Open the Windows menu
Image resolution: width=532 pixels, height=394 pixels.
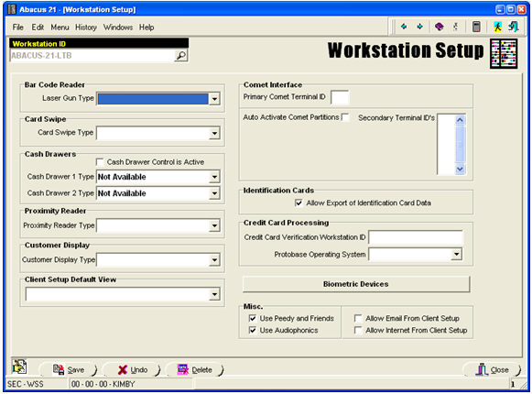point(118,27)
